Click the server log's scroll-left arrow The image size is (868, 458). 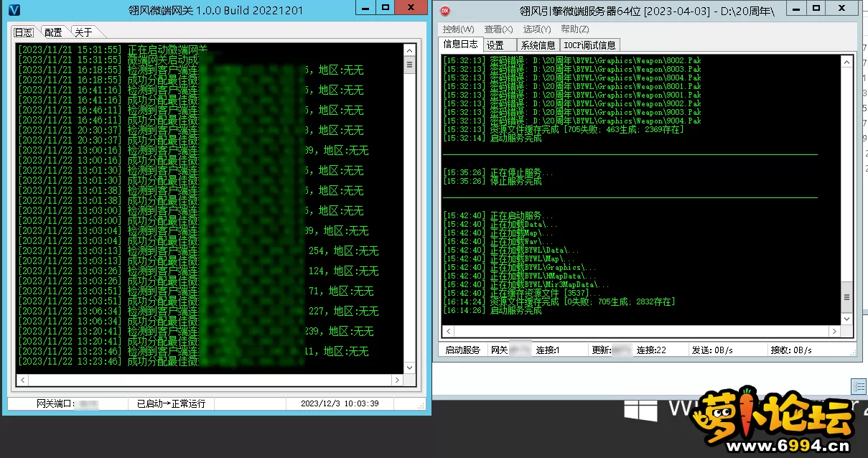click(x=448, y=331)
